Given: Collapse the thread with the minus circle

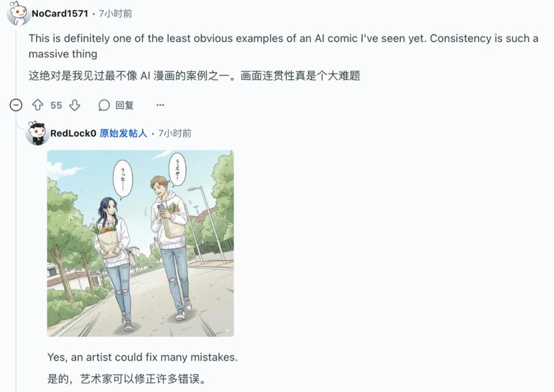Looking at the screenshot, I should coord(16,105).
